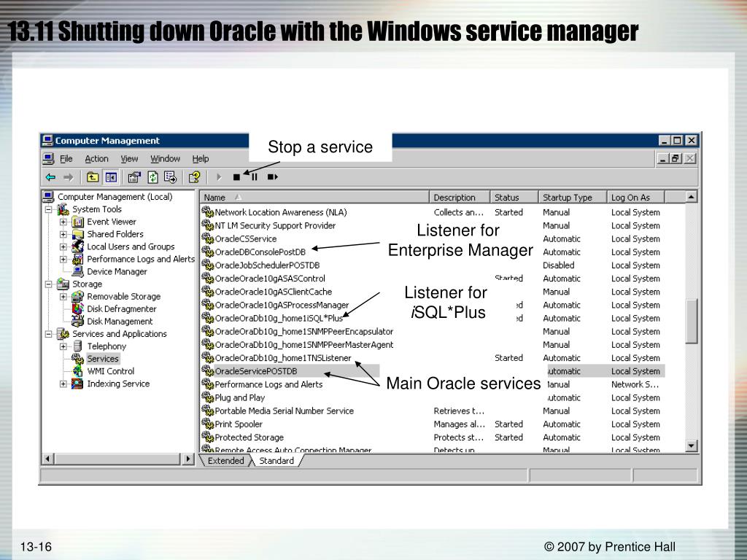Click the Export List toolbar icon
747x560 pixels.
pyautogui.click(x=170, y=177)
